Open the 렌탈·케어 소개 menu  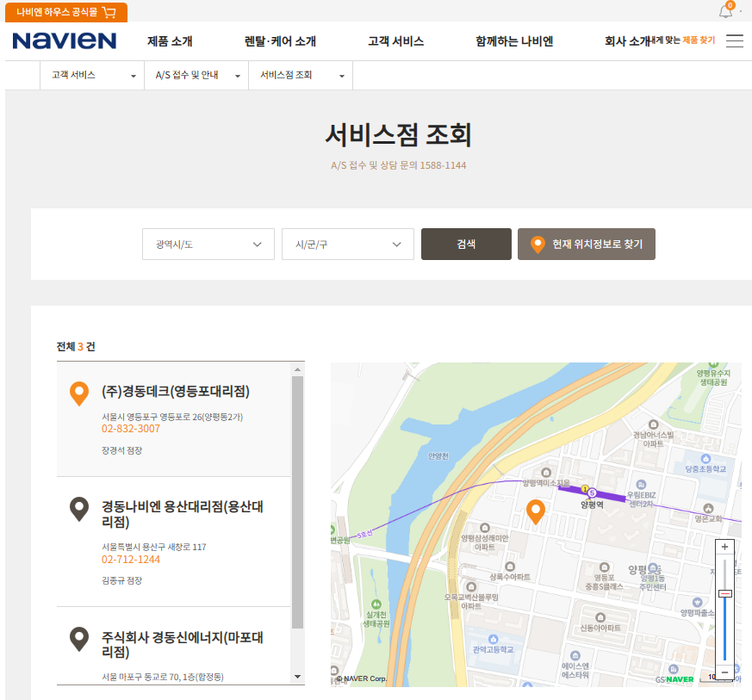[x=280, y=41]
